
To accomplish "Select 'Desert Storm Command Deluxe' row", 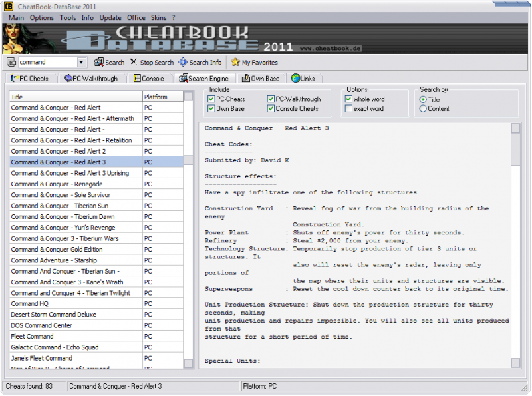I will 96,314.
